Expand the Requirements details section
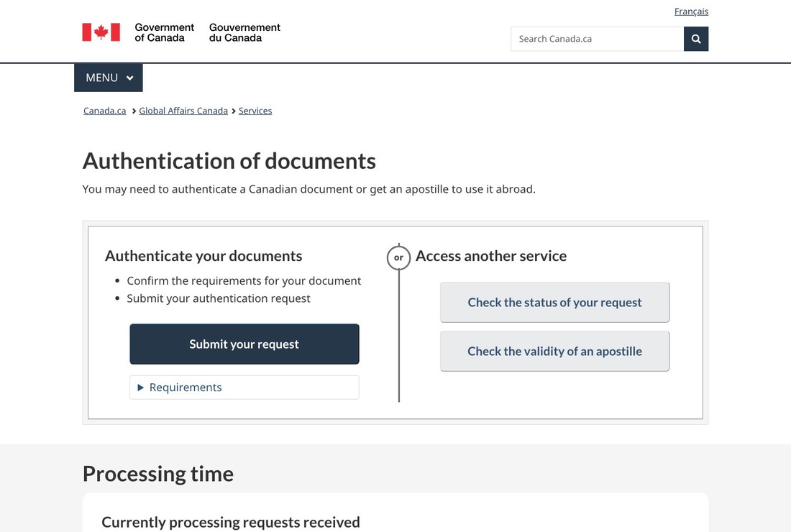Viewport: 791px width, 532px height. [244, 387]
